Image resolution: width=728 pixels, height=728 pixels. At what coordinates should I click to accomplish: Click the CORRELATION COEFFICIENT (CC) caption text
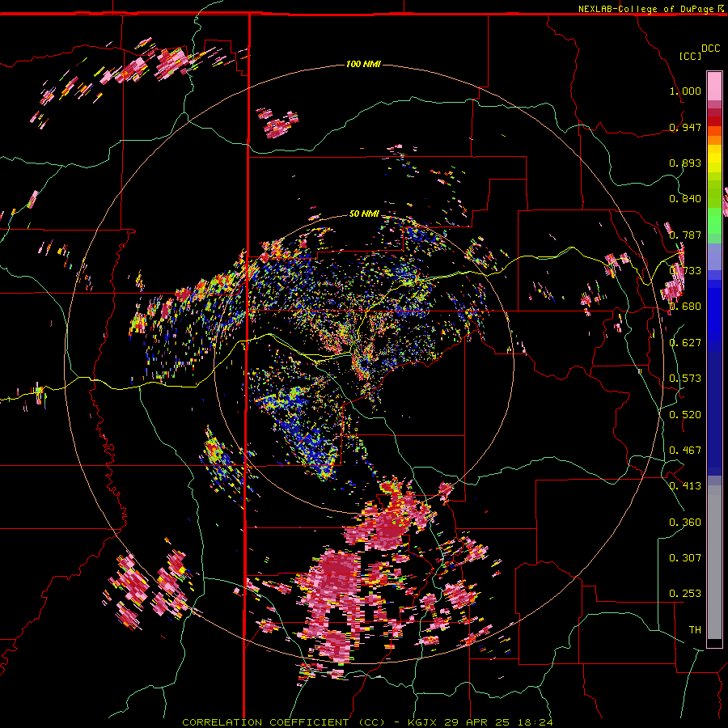point(283,722)
